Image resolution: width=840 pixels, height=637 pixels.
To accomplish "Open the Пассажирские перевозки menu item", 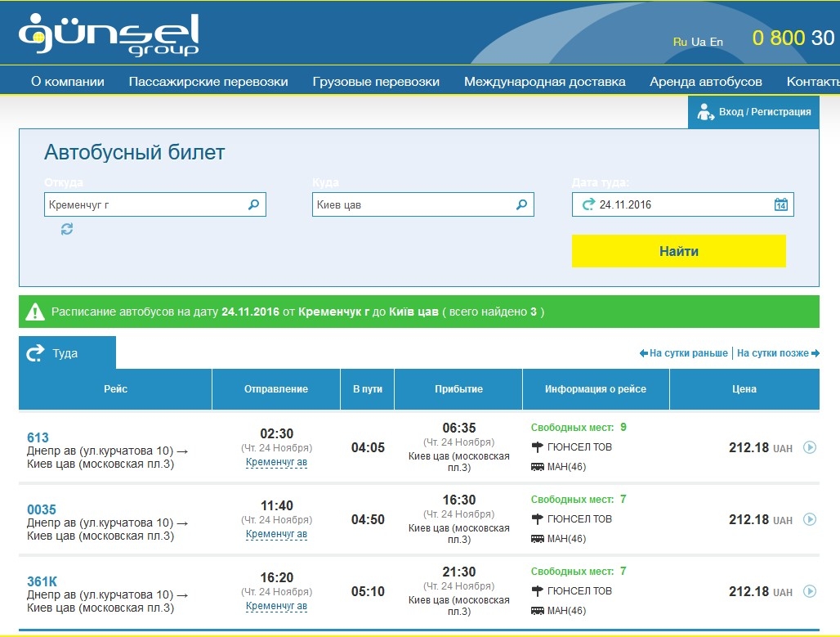I will coord(208,82).
